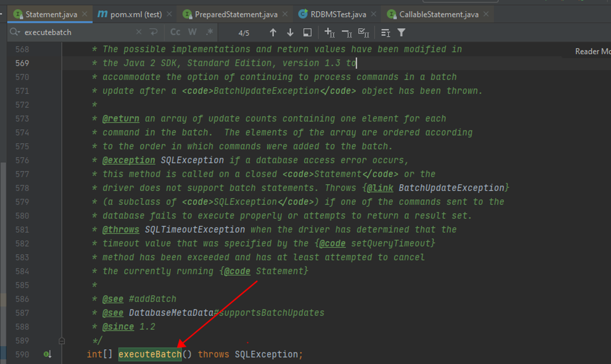Toggle match case with Cc button
This screenshot has width=611, height=364.
coord(175,32)
